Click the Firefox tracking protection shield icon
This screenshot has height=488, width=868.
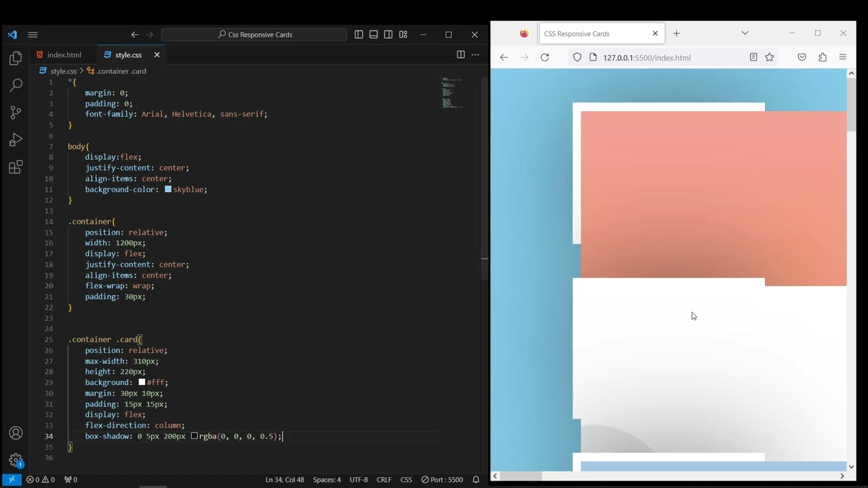(x=577, y=58)
